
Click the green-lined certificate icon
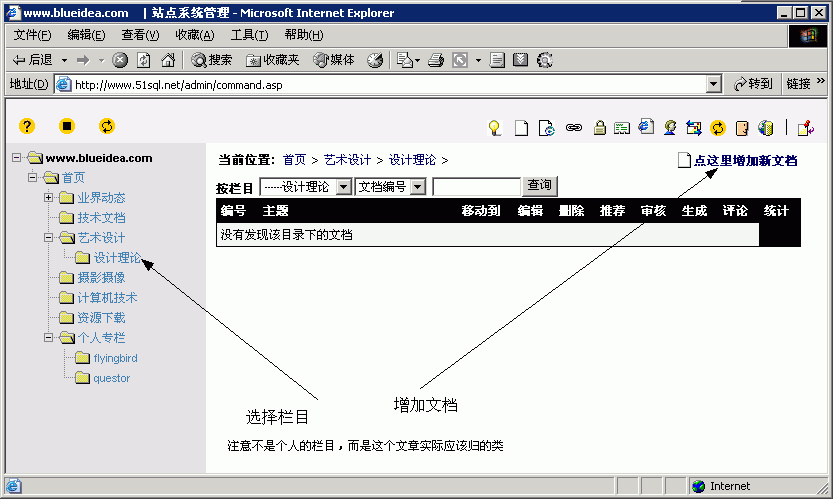click(x=622, y=128)
